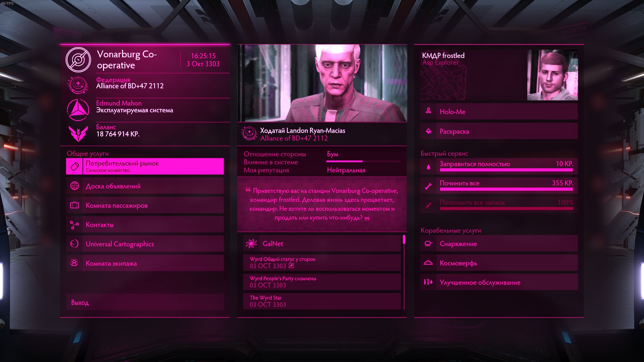Click the suitcase icon for Комната пассажиров
Image resolution: width=644 pixels, height=362 pixels.
tap(74, 205)
